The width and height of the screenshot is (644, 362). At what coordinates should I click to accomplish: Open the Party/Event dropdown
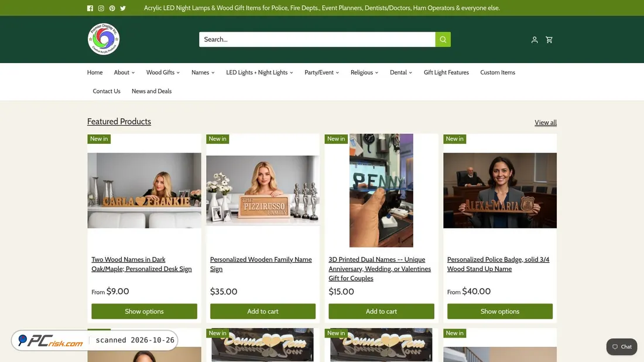[x=321, y=73]
